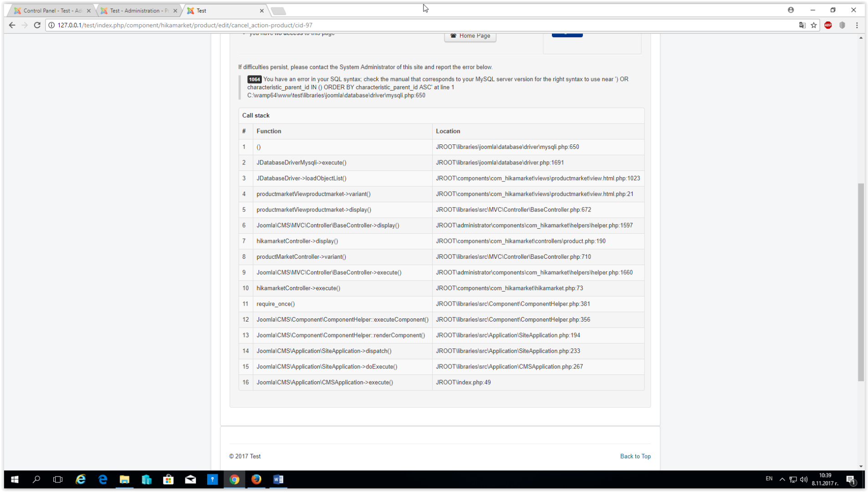Open the Windows Start menu
Screen dimensions: 868x492
click(x=15, y=479)
